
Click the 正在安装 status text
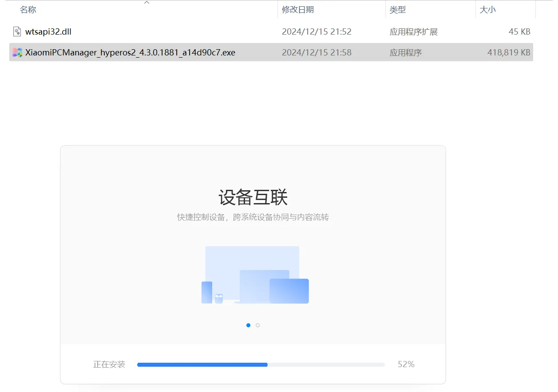pyautogui.click(x=109, y=365)
